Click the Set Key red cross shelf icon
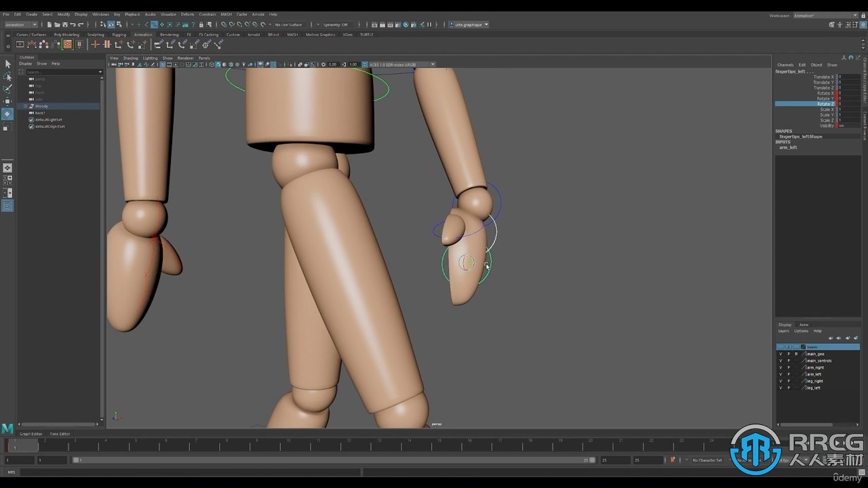Viewport: 868px width, 488px height. tap(95, 44)
